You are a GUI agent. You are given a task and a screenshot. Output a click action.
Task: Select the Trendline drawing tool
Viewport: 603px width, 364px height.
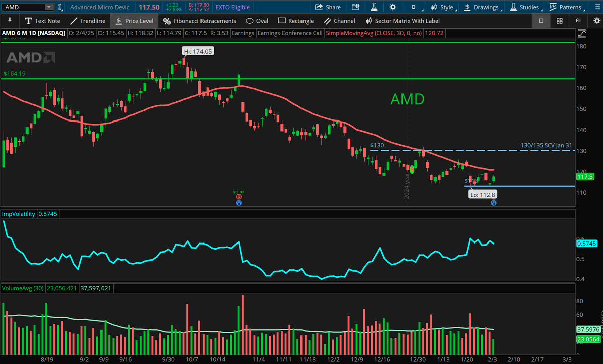[87, 21]
